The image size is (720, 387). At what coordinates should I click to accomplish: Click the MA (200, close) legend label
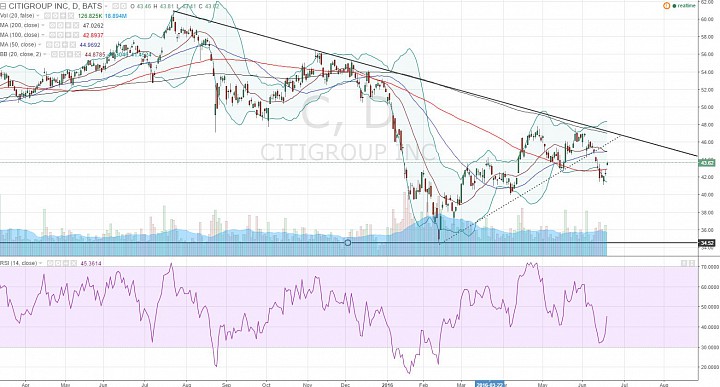[19, 25]
